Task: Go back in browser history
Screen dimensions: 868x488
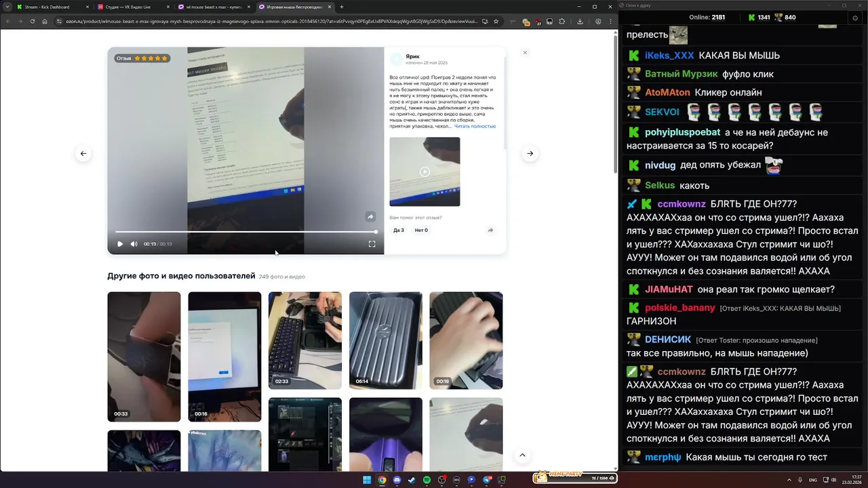Action: click(x=8, y=21)
